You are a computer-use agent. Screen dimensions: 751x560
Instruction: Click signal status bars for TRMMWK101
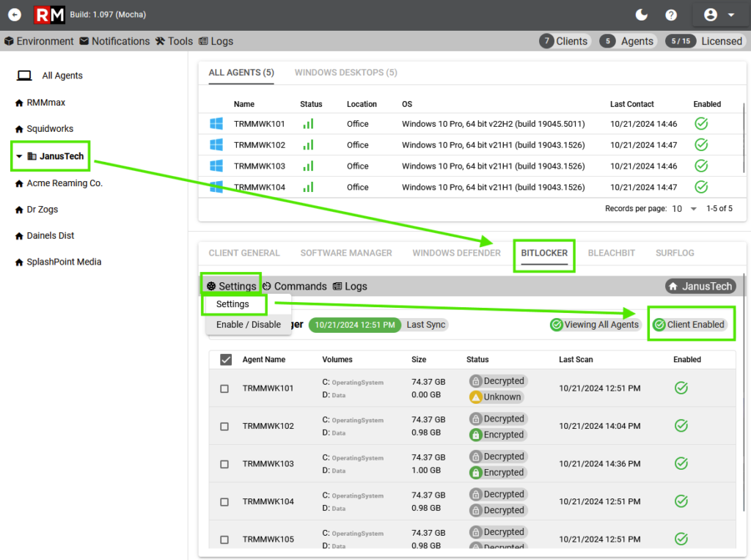pyautogui.click(x=309, y=124)
